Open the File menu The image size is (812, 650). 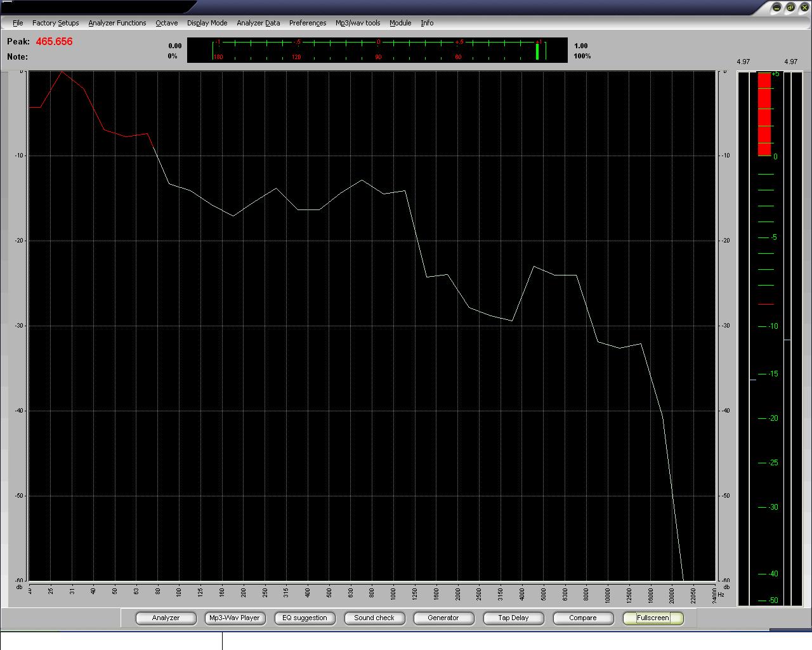(18, 23)
